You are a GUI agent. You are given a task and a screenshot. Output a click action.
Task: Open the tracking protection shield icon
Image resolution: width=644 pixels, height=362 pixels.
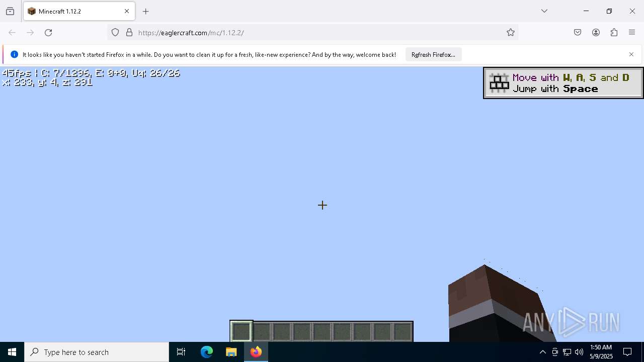tap(115, 33)
